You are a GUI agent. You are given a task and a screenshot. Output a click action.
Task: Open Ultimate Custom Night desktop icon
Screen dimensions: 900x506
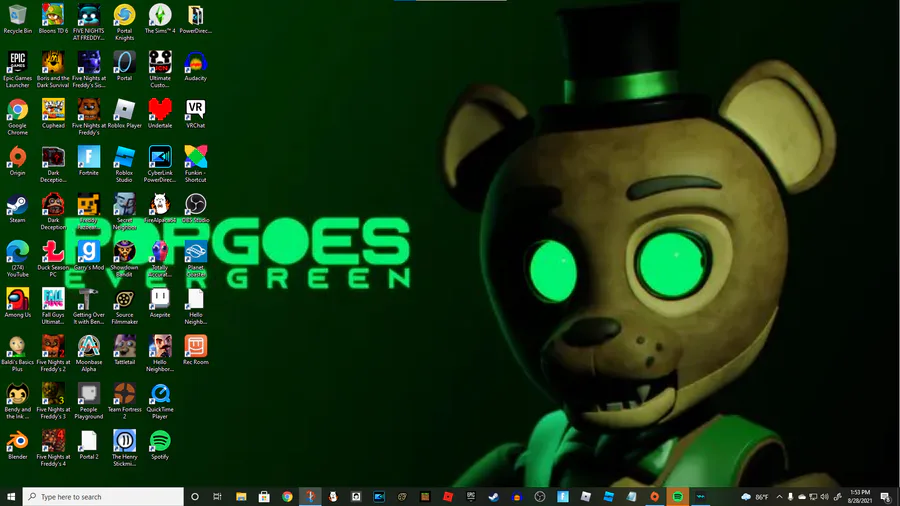[160, 70]
